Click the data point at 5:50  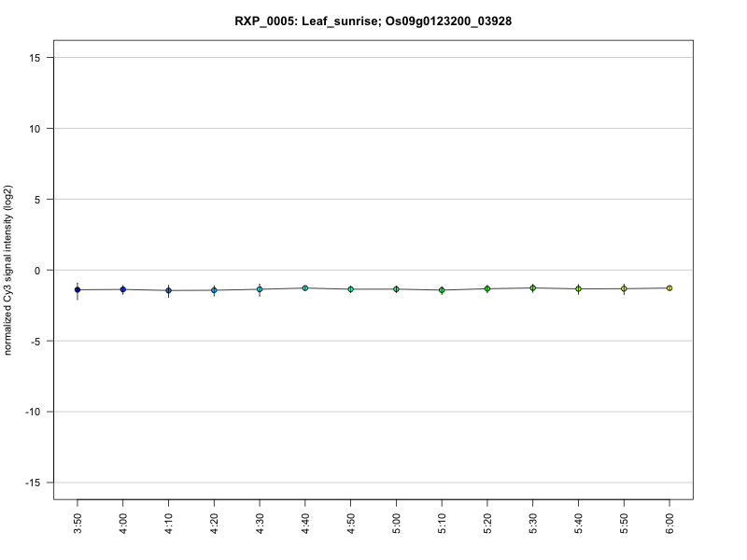click(624, 288)
